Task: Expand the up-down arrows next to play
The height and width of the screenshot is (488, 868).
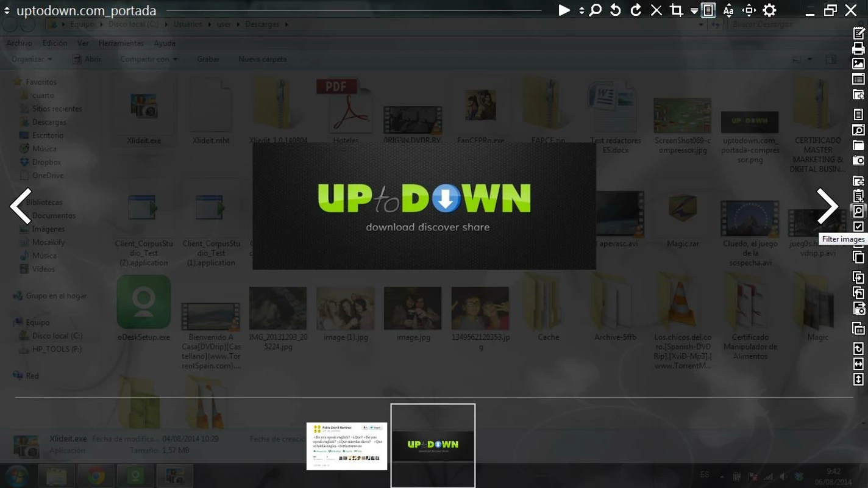Action: point(582,10)
